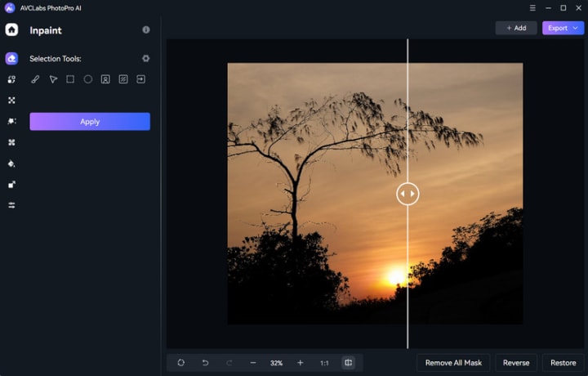This screenshot has width=588, height=376.
Task: Zoom out with the minus button
Action: pos(253,362)
